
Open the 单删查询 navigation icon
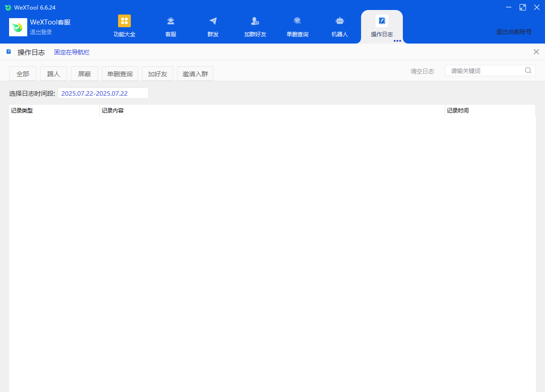coord(297,21)
